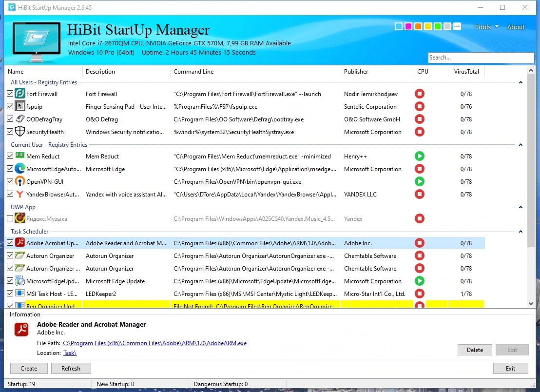Image resolution: width=540 pixels, height=392 pixels.
Task: Click the Adobe Acrobat row icon
Action: (20, 243)
